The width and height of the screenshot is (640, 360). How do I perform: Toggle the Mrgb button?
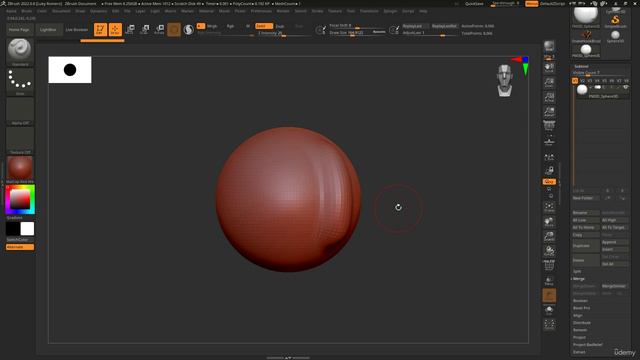tap(212, 26)
